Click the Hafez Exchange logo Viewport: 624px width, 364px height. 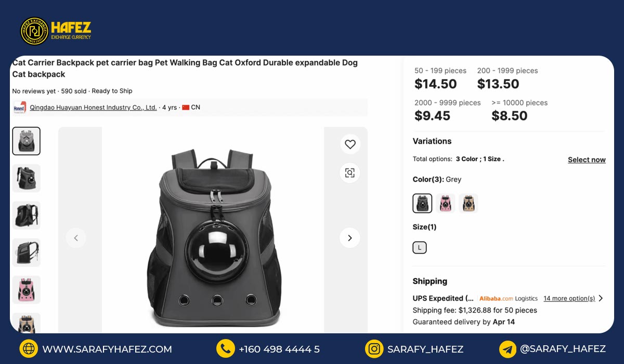click(x=56, y=31)
